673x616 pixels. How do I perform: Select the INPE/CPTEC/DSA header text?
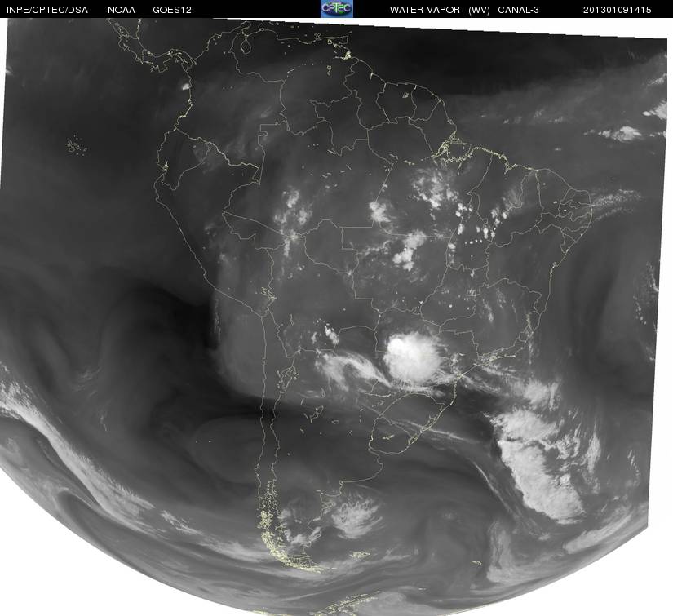coord(47,10)
